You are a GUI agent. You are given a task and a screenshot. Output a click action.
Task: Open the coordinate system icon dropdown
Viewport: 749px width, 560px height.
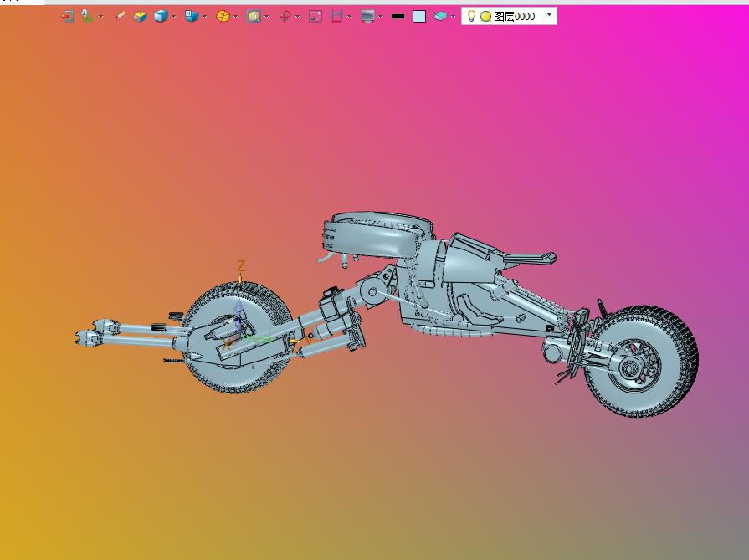click(100, 17)
